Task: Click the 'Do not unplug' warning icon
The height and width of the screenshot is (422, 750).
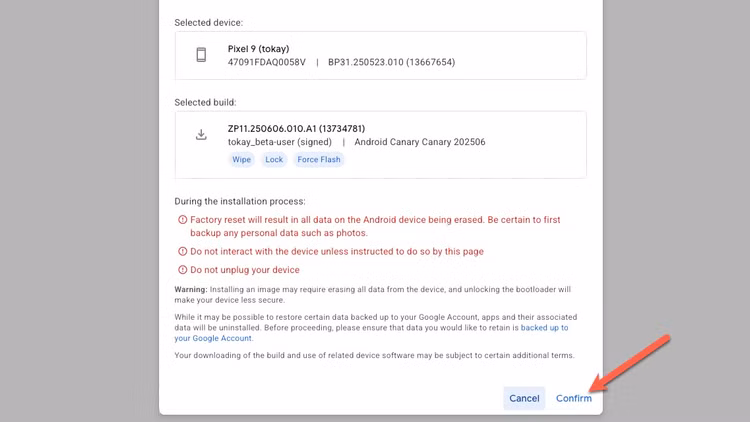Action: click(182, 270)
